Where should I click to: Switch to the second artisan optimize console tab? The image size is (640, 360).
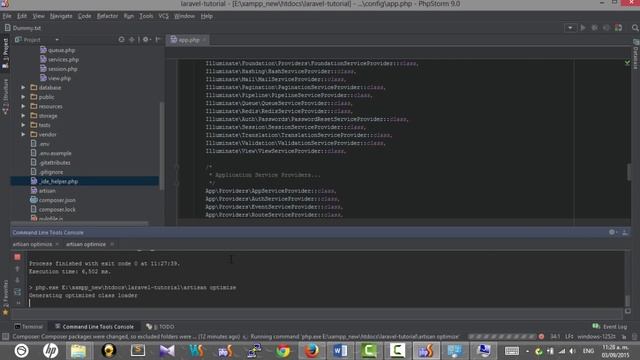[x=86, y=244]
